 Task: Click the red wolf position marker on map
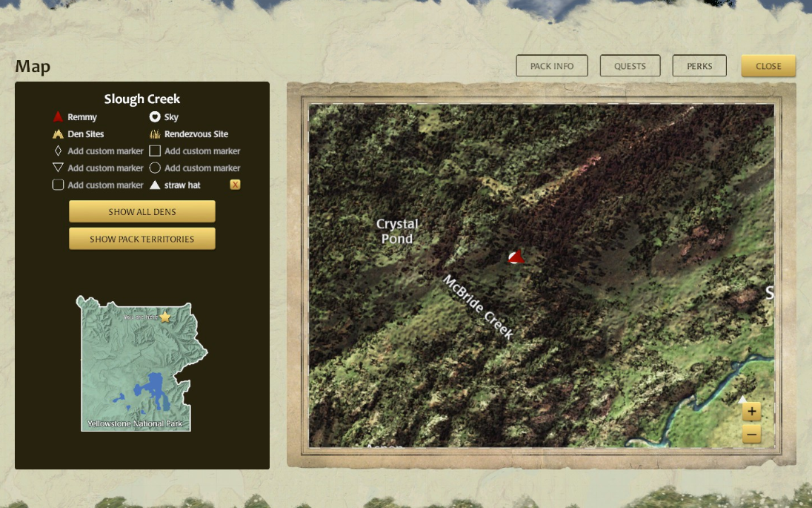tap(516, 257)
